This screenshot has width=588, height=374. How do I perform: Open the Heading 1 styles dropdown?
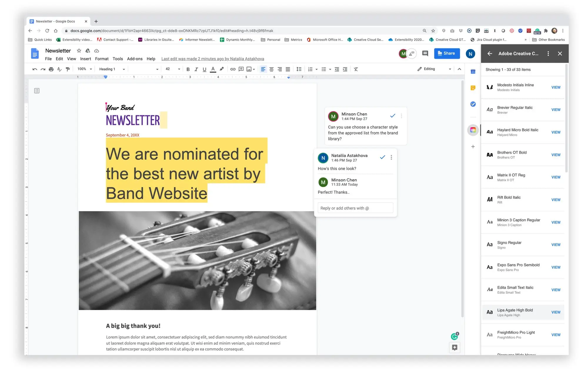click(111, 69)
